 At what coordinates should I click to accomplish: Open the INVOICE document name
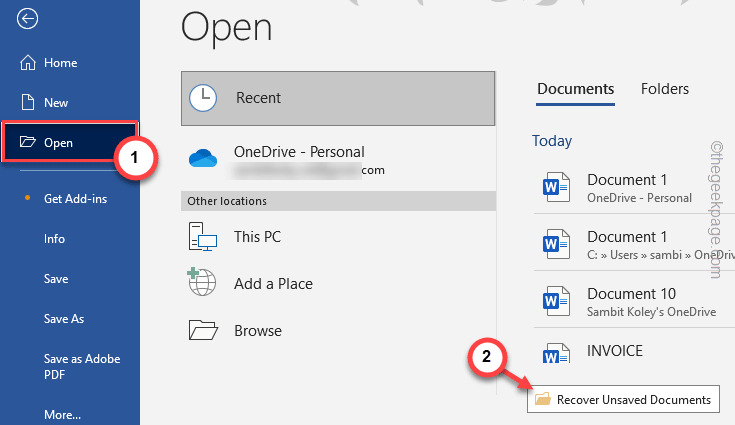[615, 350]
